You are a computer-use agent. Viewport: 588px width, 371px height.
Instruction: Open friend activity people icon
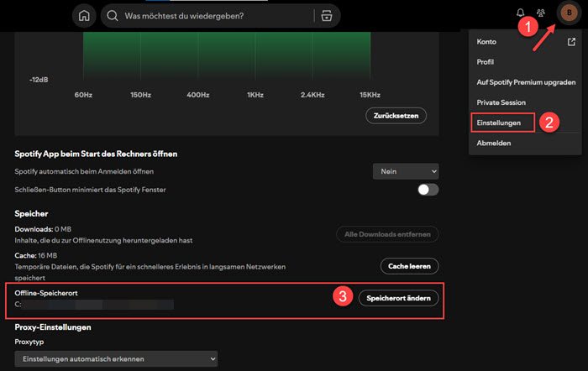coord(541,13)
